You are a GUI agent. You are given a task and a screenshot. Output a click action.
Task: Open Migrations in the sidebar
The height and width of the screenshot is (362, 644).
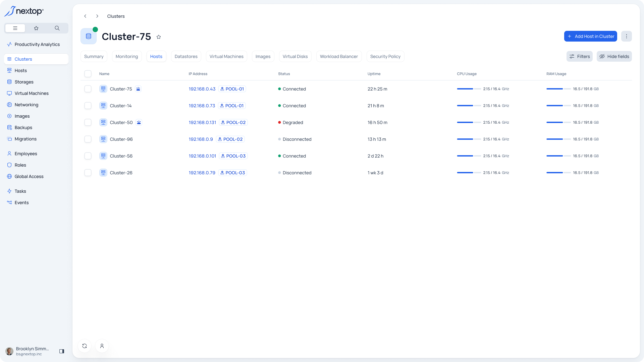tap(36, 139)
